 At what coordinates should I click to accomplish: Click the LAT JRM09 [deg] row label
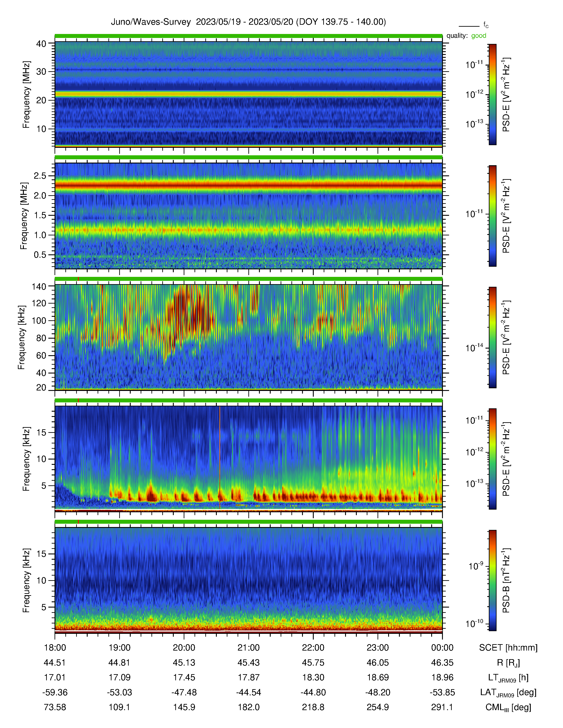[508, 692]
